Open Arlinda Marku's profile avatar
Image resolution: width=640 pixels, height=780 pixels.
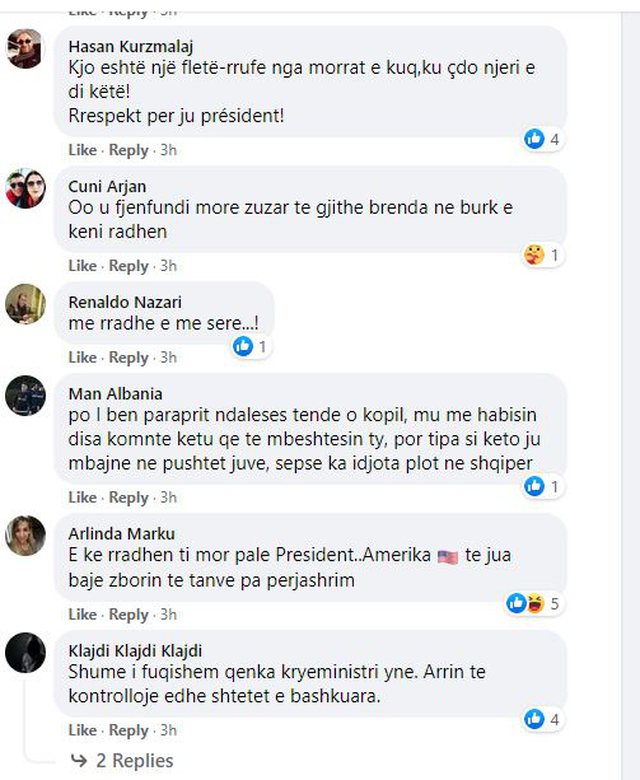pyautogui.click(x=25, y=535)
